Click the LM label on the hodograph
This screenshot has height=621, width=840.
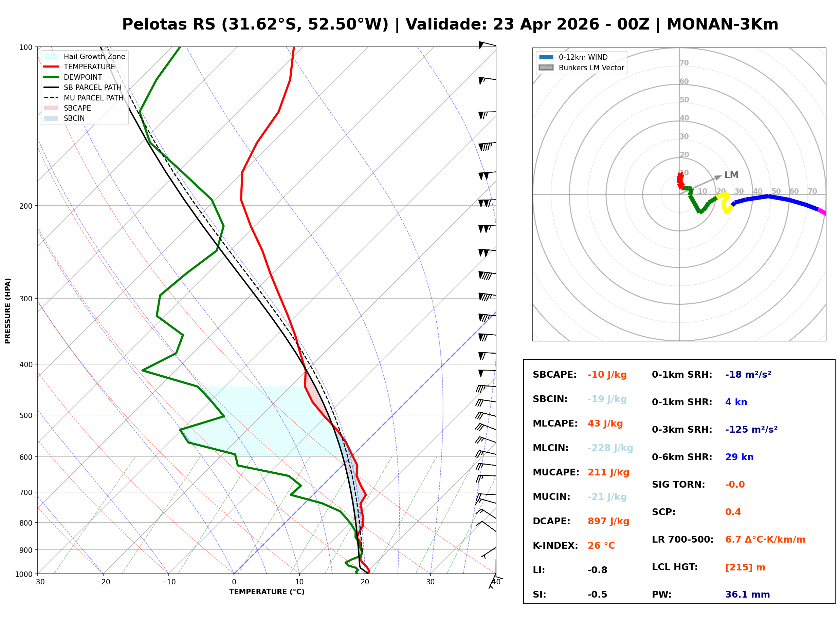[731, 175]
